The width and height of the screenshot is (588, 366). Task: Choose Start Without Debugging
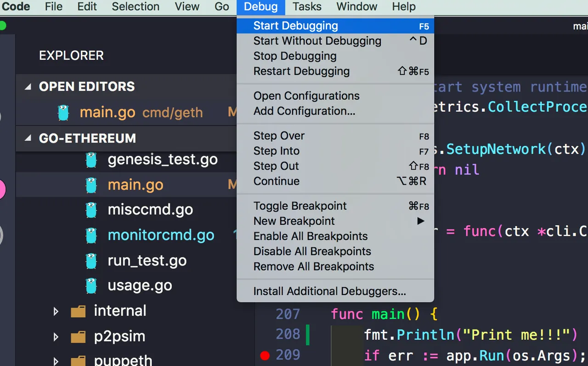pyautogui.click(x=335, y=41)
